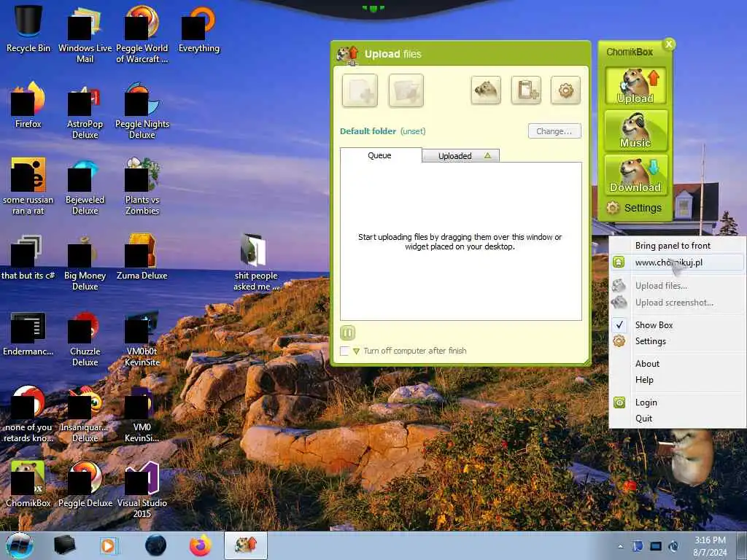Select the AstroPop Deluxe desktop icon
The image size is (747, 560).
click(x=85, y=111)
